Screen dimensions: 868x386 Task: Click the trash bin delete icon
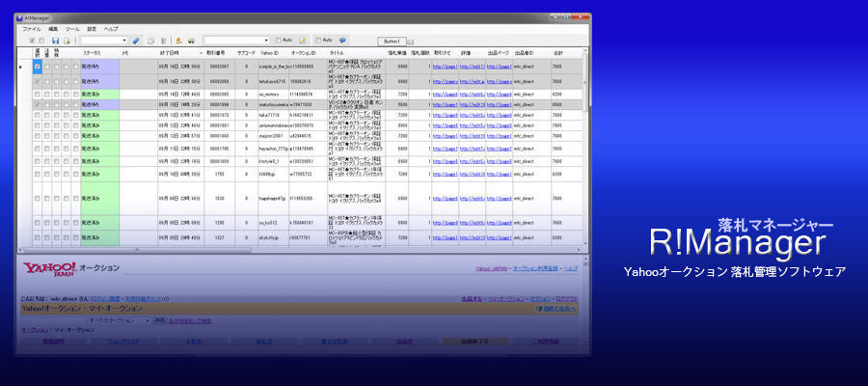pyautogui.click(x=163, y=41)
